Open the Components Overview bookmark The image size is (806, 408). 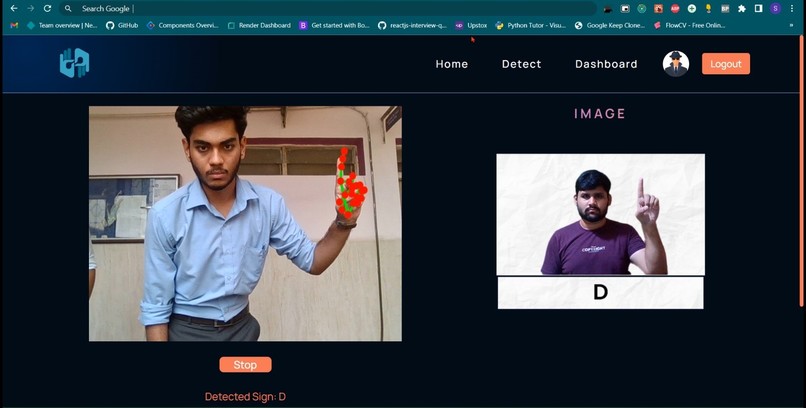(x=182, y=25)
